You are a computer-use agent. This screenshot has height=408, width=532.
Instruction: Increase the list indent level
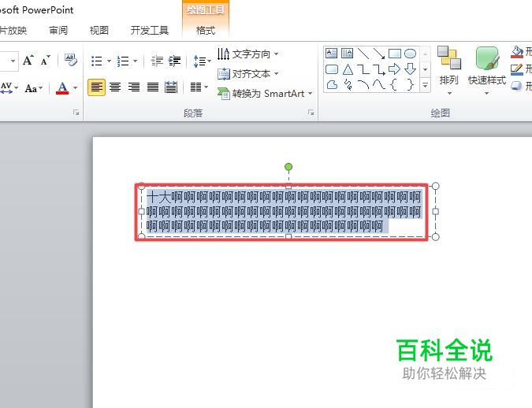tap(174, 61)
